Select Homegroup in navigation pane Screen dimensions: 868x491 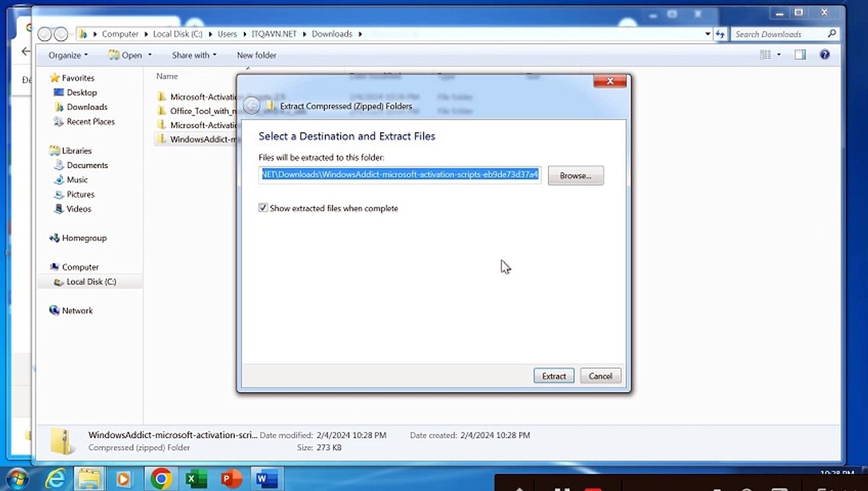click(x=84, y=238)
